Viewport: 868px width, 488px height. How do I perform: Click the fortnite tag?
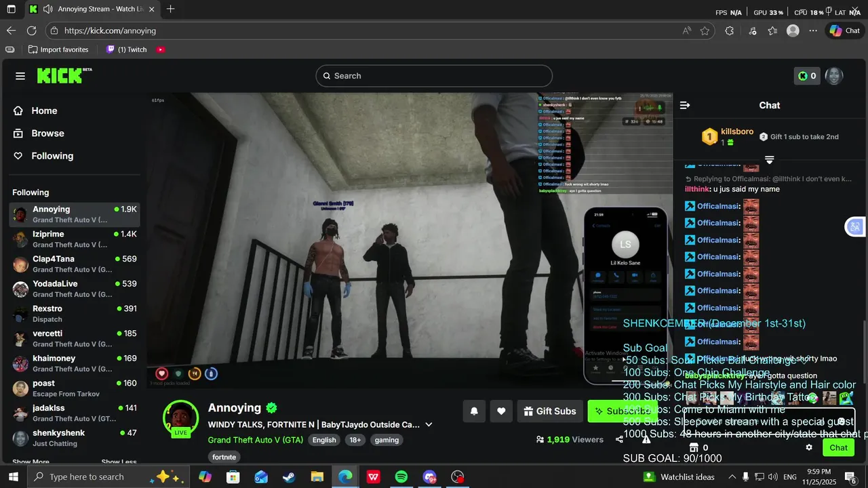click(x=224, y=457)
